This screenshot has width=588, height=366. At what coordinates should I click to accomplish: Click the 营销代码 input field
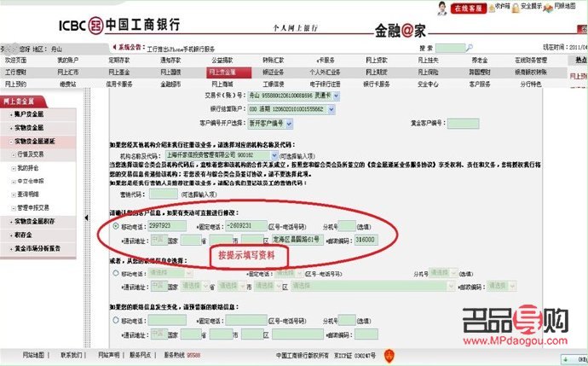point(164,194)
